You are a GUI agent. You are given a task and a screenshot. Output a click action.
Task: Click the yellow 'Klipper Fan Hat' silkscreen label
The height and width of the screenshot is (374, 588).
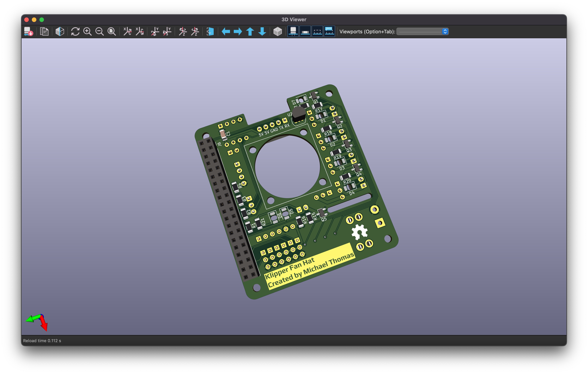click(290, 268)
